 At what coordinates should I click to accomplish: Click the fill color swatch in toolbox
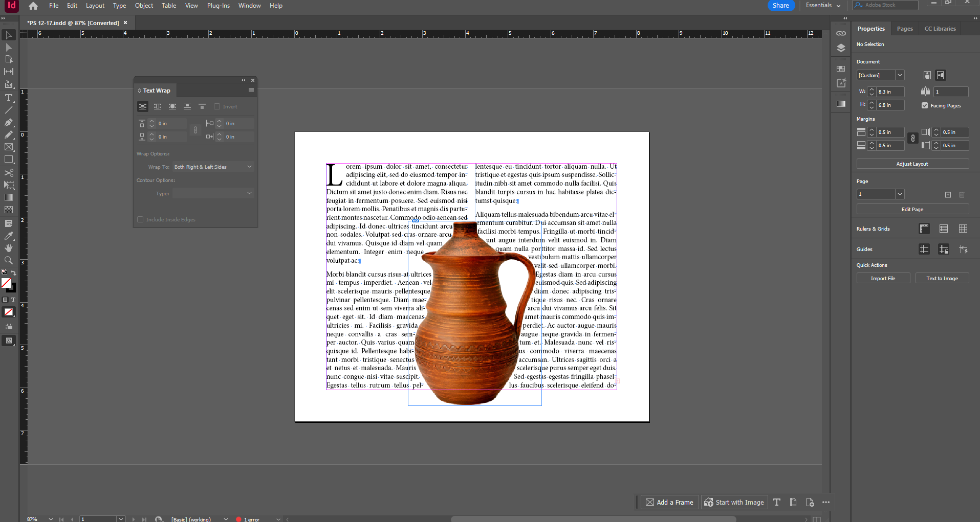point(6,283)
